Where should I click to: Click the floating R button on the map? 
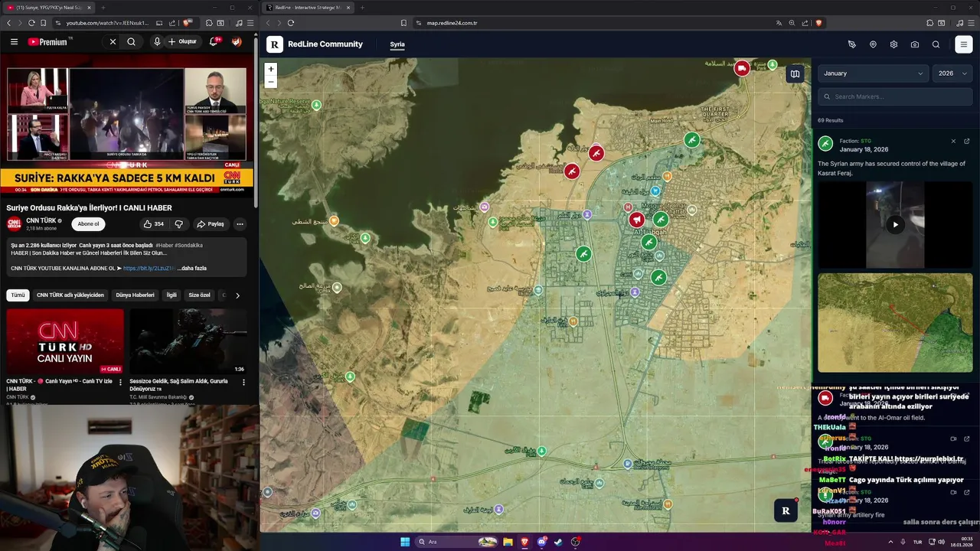[x=786, y=510]
